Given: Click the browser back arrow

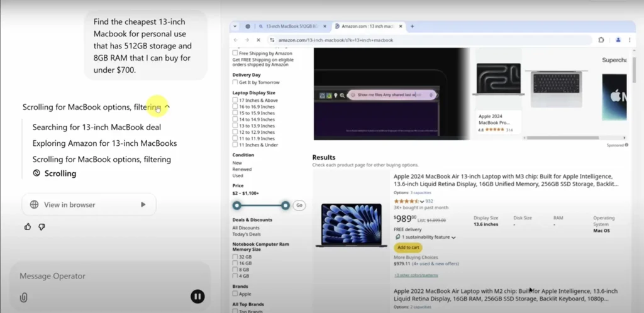Looking at the screenshot, I should tap(235, 40).
